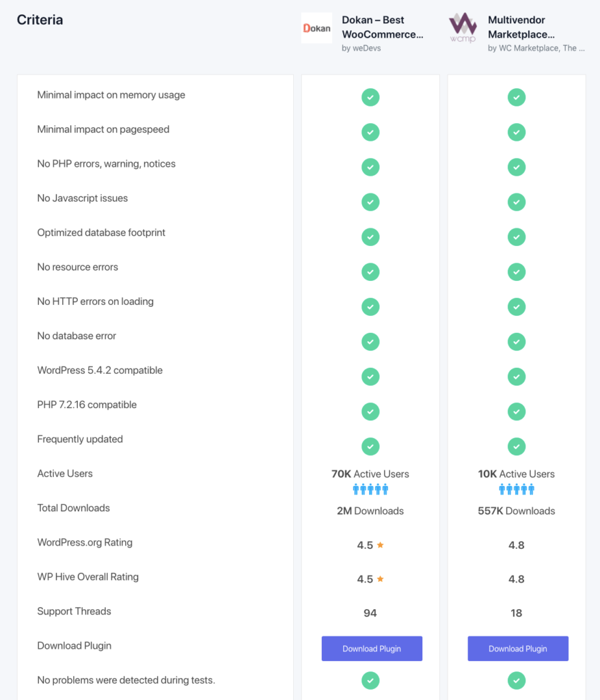Select the '70K Active Users' text
600x700 pixels.
(370, 474)
